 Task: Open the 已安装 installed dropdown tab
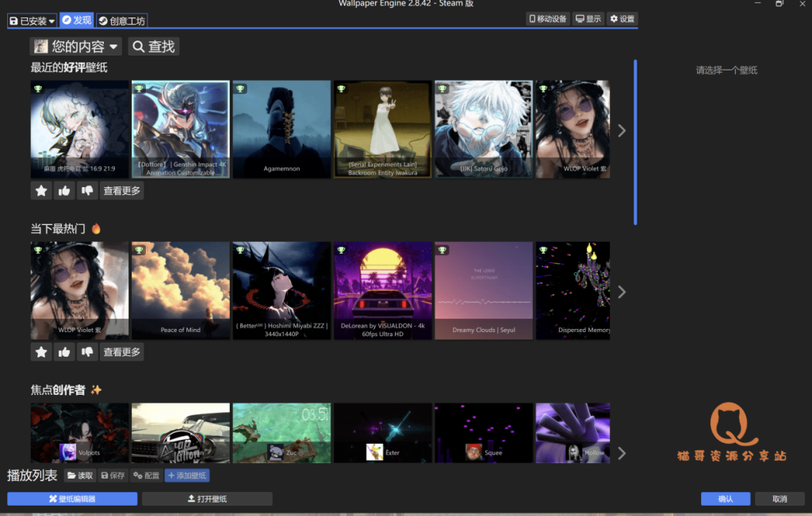(x=32, y=21)
